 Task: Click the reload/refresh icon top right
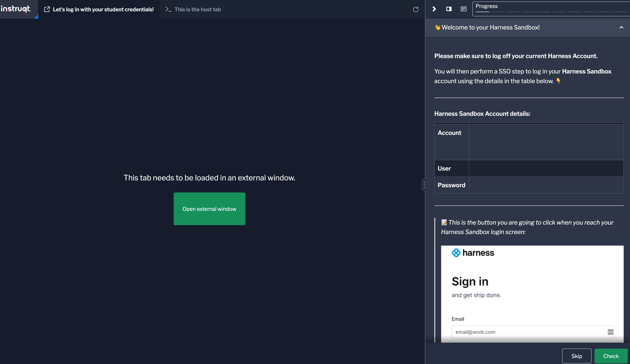[x=415, y=9]
